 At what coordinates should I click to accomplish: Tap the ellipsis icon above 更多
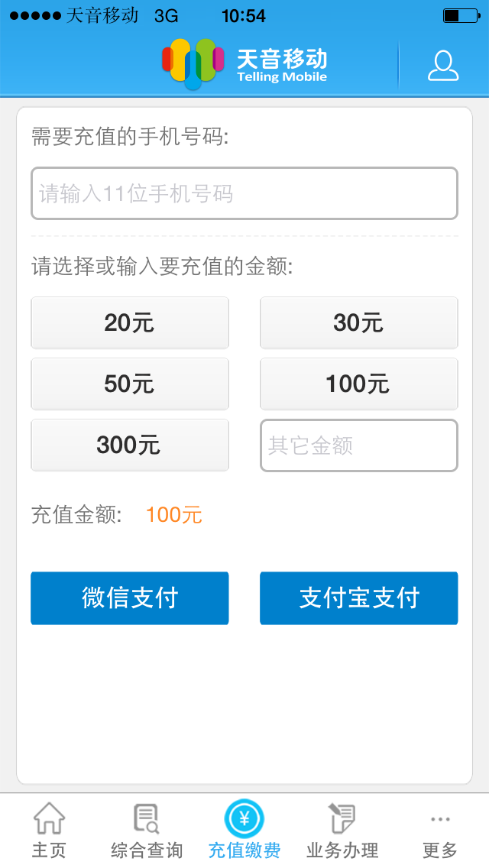point(439,817)
